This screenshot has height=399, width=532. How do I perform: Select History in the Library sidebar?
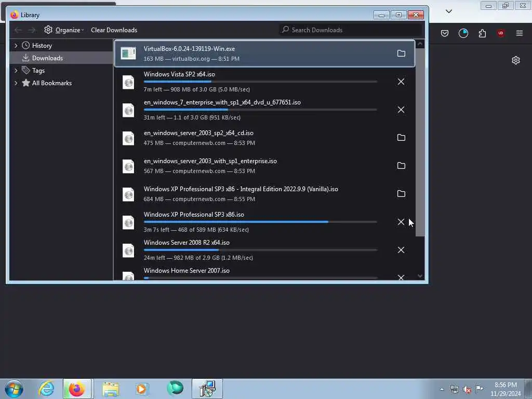(x=42, y=46)
